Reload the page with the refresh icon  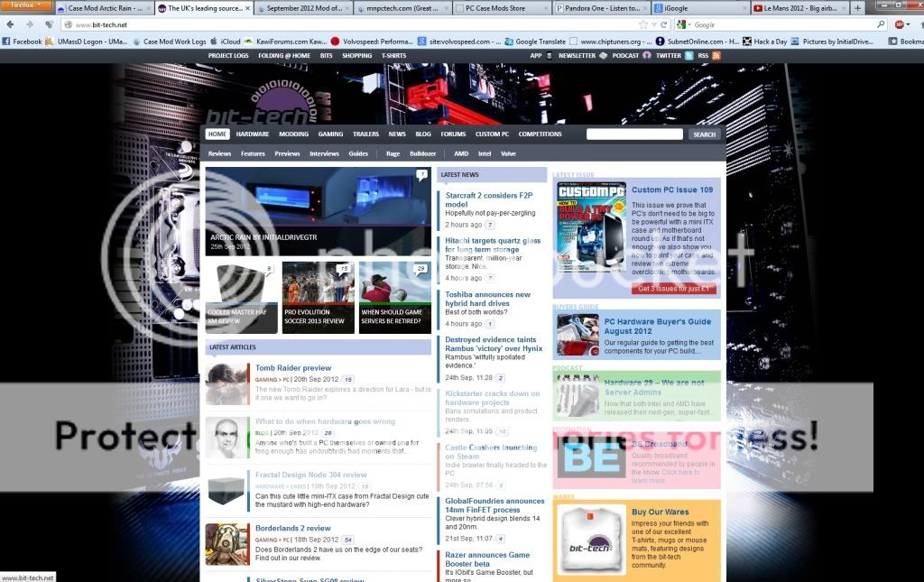point(663,24)
